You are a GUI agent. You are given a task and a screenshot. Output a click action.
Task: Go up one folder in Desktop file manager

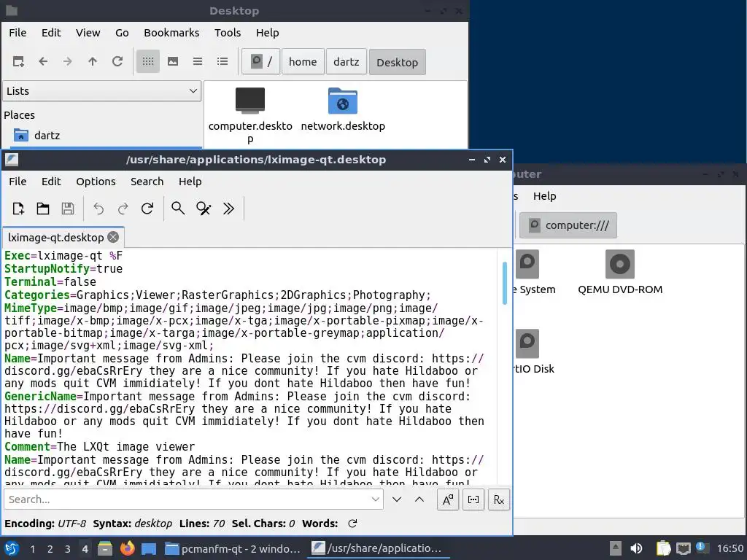click(93, 61)
